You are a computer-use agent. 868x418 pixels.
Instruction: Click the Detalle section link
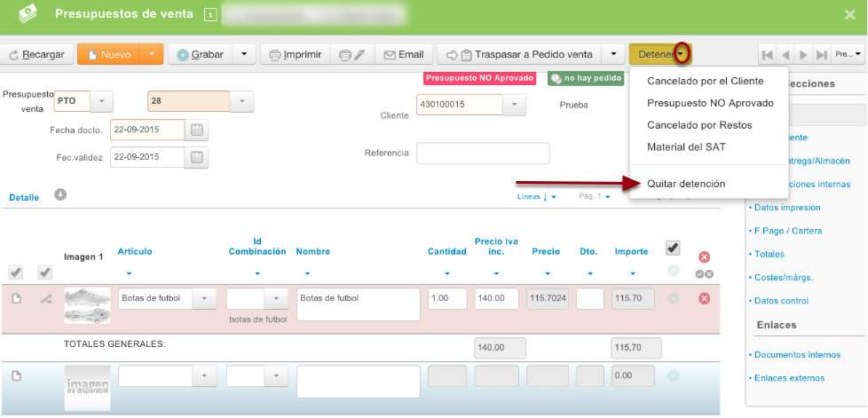(24, 197)
